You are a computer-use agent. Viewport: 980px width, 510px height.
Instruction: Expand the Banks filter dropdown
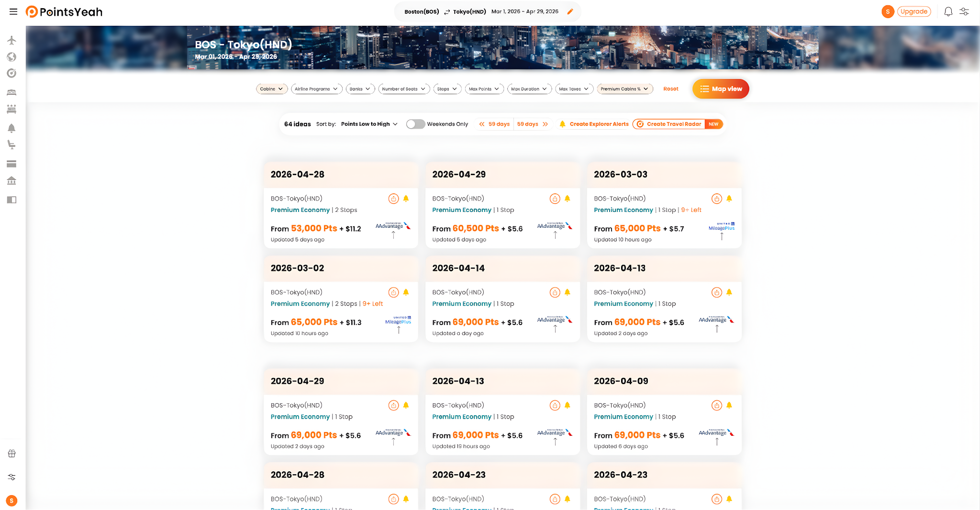(360, 89)
